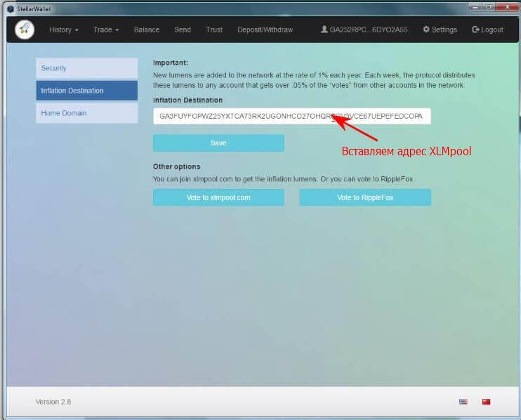Click the Logout exit icon

point(475,29)
